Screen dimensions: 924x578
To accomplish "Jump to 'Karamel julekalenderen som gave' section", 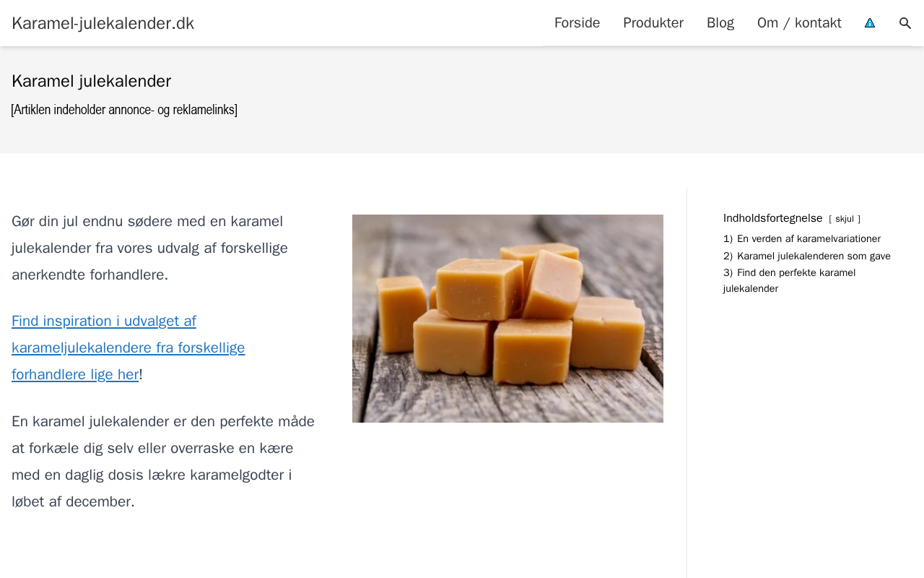I will pos(814,256).
